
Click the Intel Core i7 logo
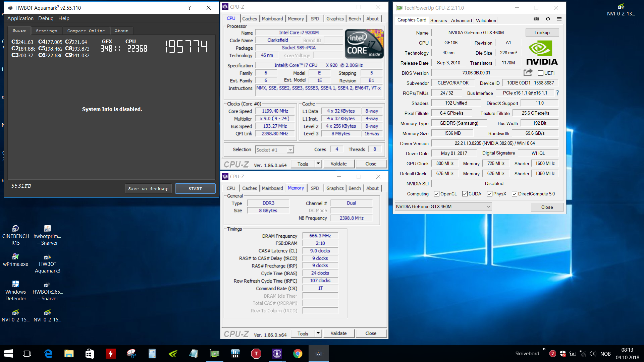364,44
